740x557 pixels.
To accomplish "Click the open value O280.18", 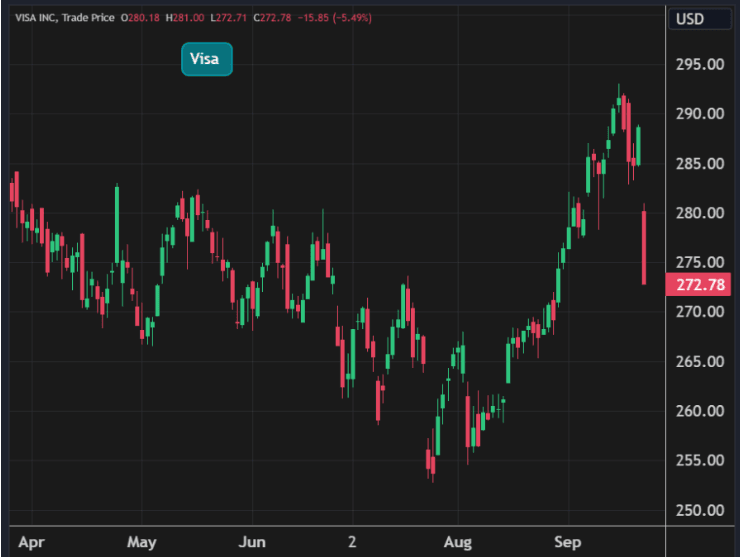I will (140, 18).
